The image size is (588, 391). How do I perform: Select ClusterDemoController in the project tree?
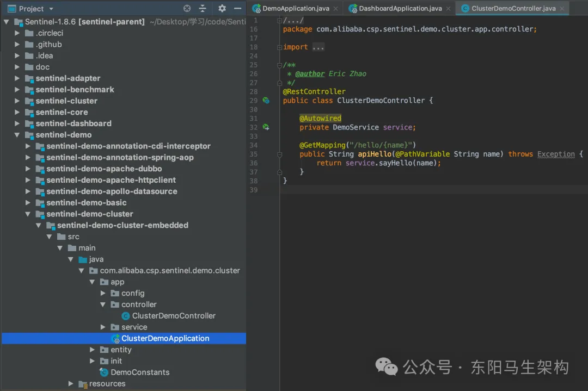click(x=173, y=316)
